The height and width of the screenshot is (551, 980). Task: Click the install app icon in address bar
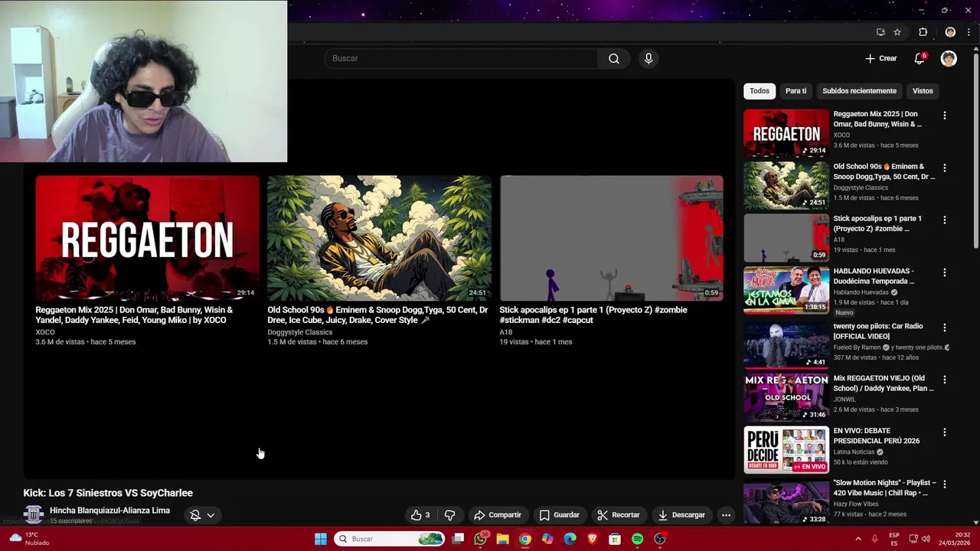[880, 32]
